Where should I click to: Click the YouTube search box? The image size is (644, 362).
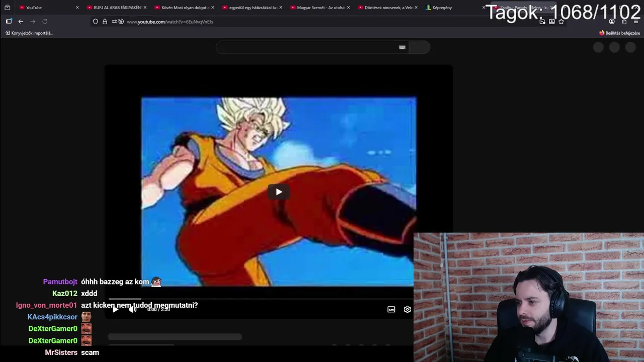(x=312, y=47)
